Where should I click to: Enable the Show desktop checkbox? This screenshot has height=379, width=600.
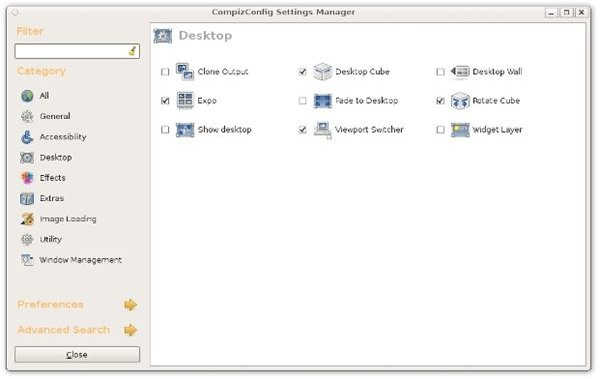[165, 130]
